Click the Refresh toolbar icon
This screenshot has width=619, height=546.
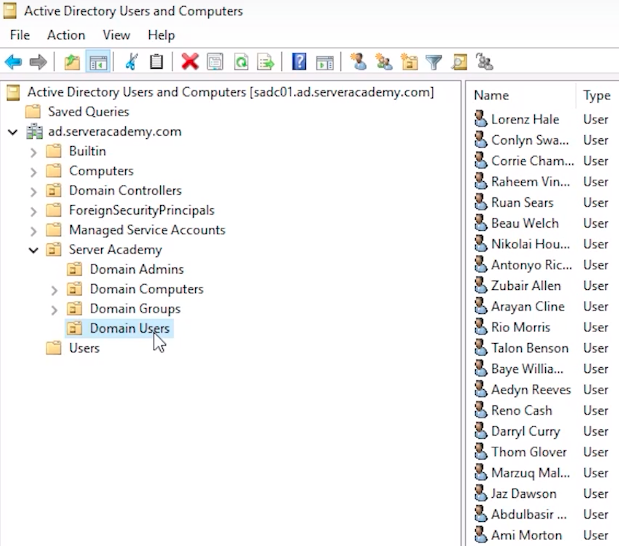coord(240,62)
